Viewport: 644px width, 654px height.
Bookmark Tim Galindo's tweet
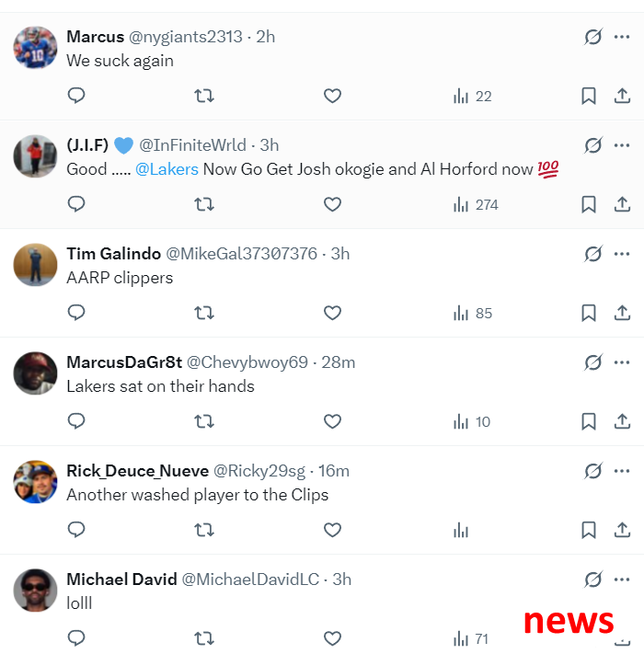589,313
